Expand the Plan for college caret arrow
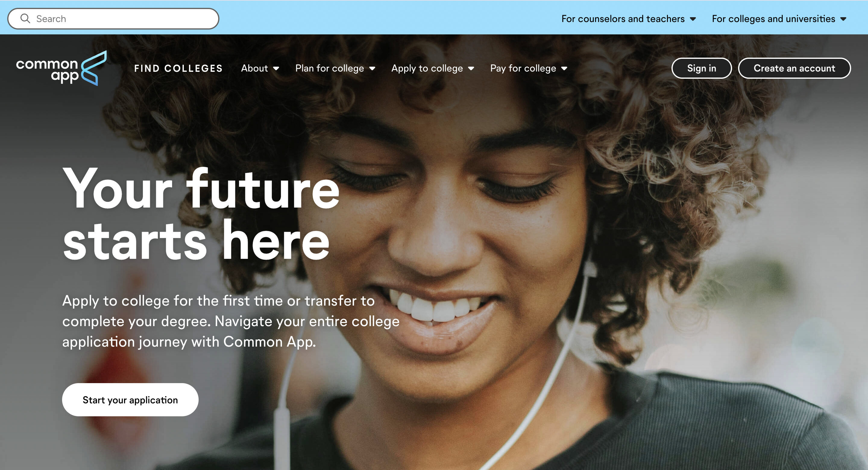868x470 pixels. coord(372,69)
